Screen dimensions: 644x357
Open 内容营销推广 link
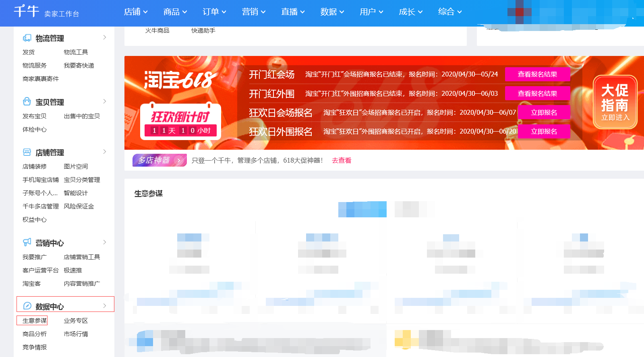coord(82,283)
